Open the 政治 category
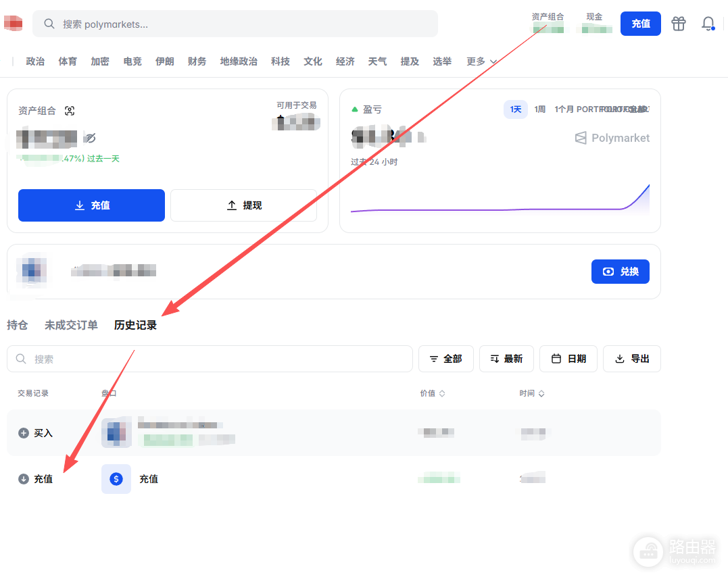Image resolution: width=728 pixels, height=579 pixels. point(35,61)
